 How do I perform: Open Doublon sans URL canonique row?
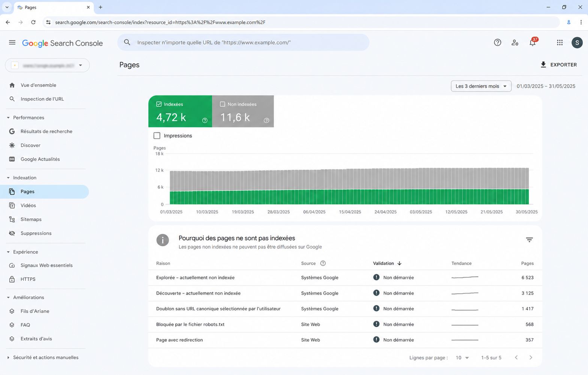[345, 309]
